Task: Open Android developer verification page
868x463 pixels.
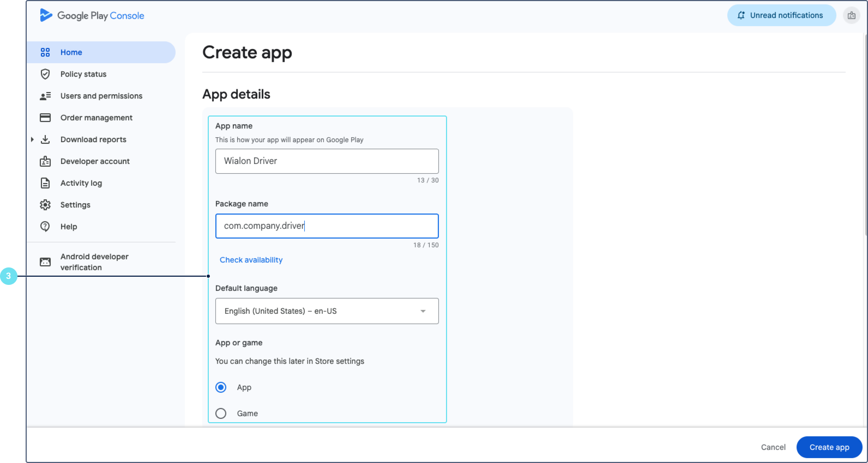Action: click(101, 262)
